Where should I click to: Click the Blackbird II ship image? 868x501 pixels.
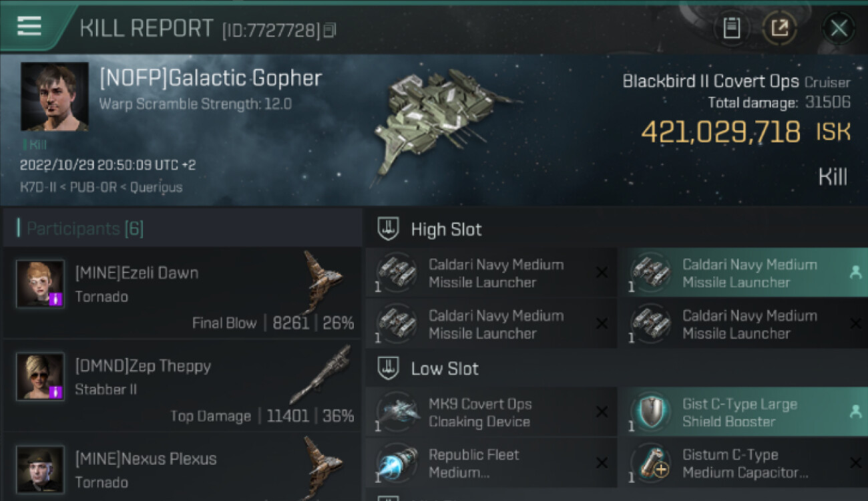(x=441, y=120)
